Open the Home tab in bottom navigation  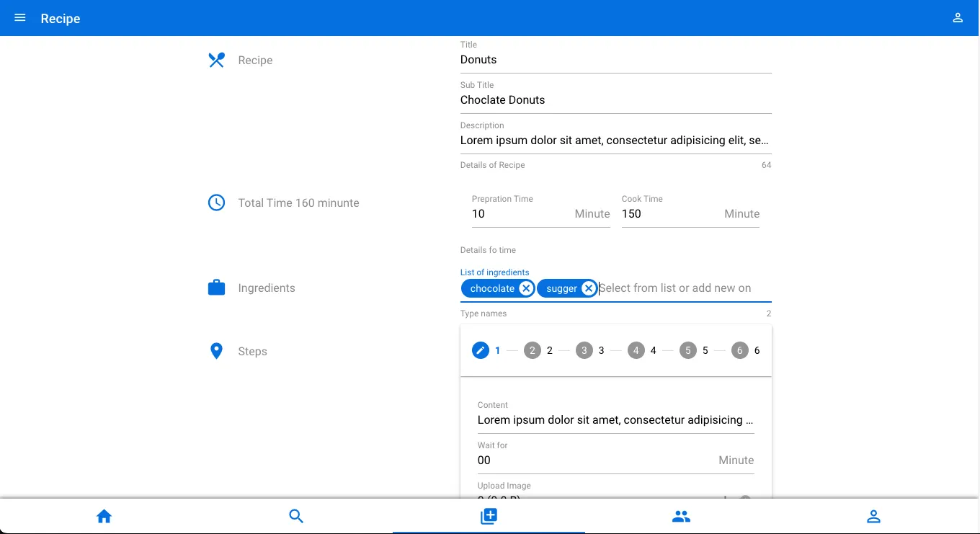pyautogui.click(x=104, y=516)
